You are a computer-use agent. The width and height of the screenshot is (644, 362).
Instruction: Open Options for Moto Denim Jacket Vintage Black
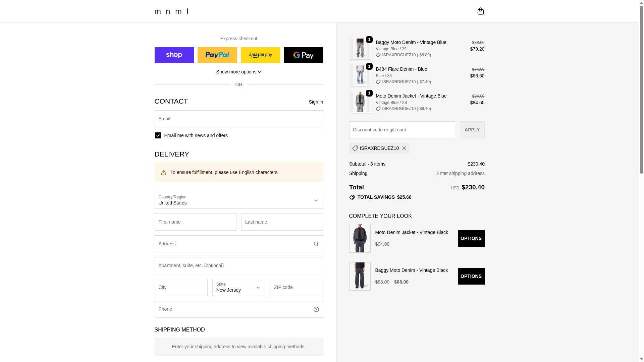(x=471, y=238)
